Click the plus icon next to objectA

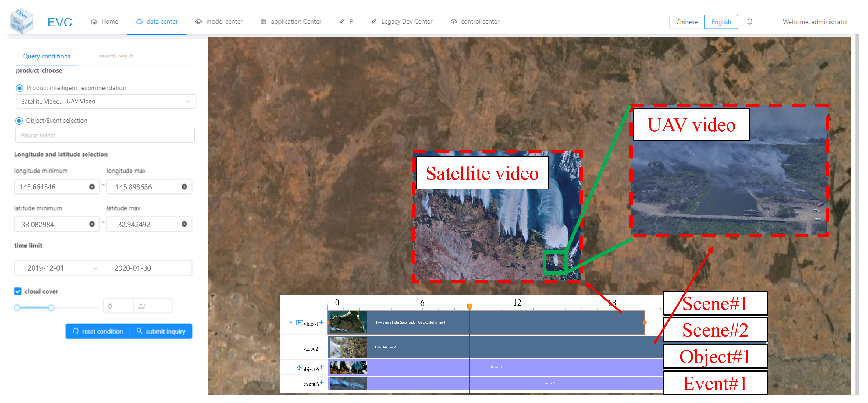click(321, 367)
